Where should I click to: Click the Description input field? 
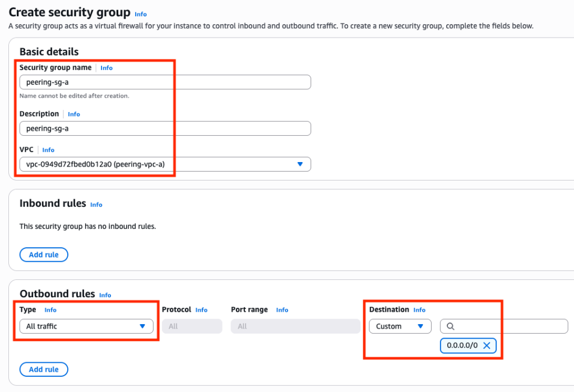coord(165,128)
